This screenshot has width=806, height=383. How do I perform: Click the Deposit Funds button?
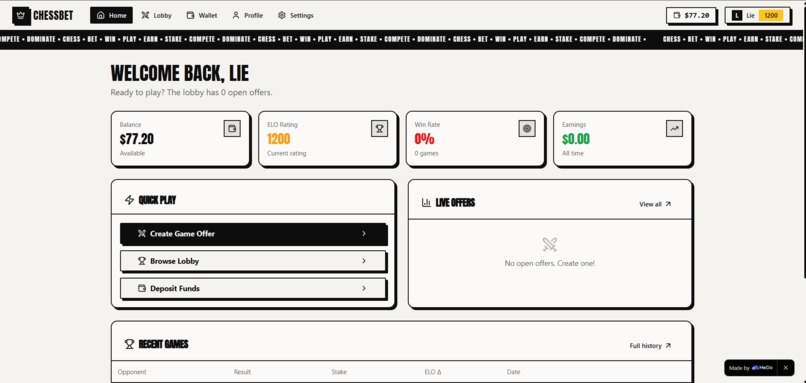pos(253,288)
